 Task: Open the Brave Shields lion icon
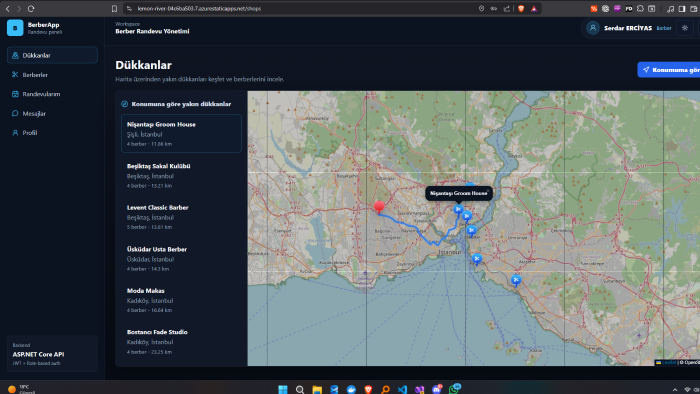(521, 8)
